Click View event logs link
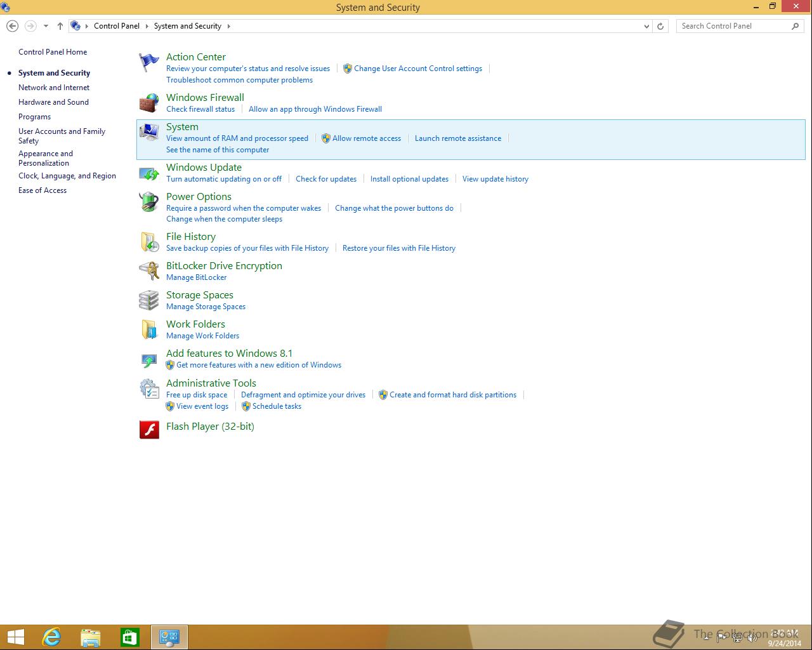This screenshot has width=812, height=650. (x=202, y=406)
